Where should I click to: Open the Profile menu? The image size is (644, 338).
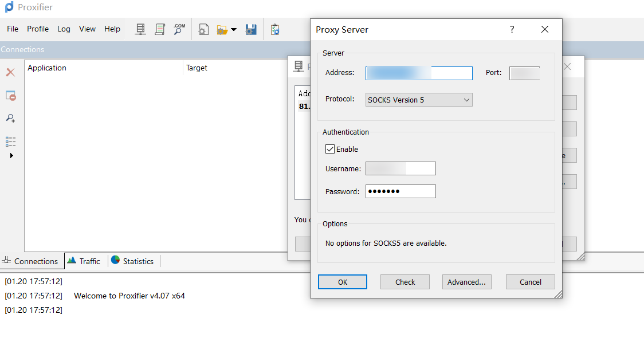point(38,29)
